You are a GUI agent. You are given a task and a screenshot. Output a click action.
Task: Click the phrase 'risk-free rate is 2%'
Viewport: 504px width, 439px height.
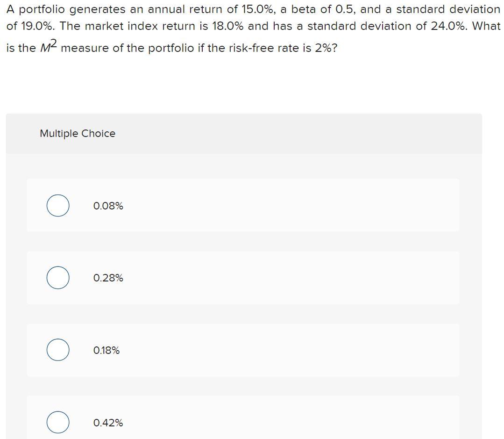(x=280, y=48)
